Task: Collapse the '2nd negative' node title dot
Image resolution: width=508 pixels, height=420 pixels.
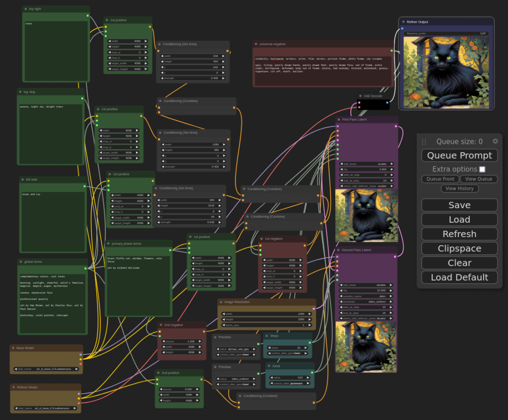Action: (161, 325)
